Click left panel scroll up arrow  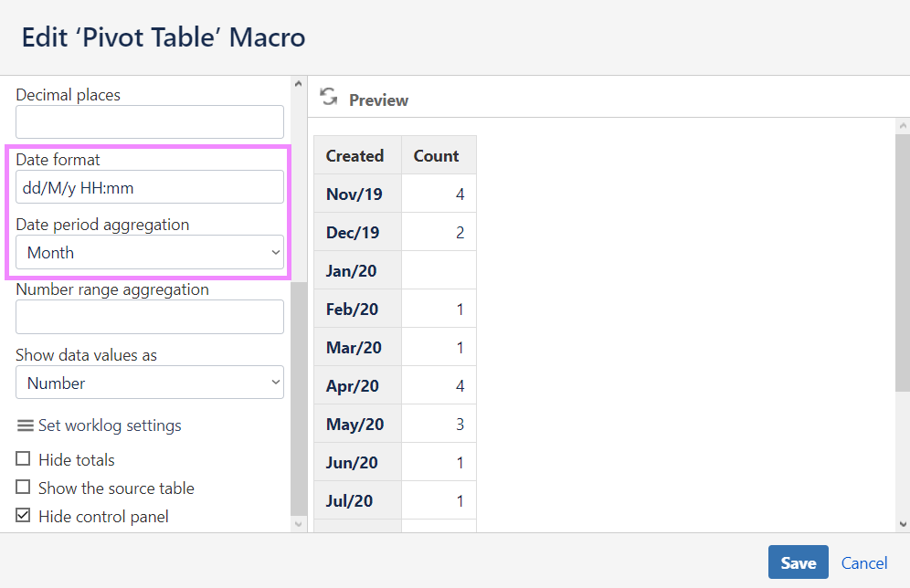(x=298, y=84)
